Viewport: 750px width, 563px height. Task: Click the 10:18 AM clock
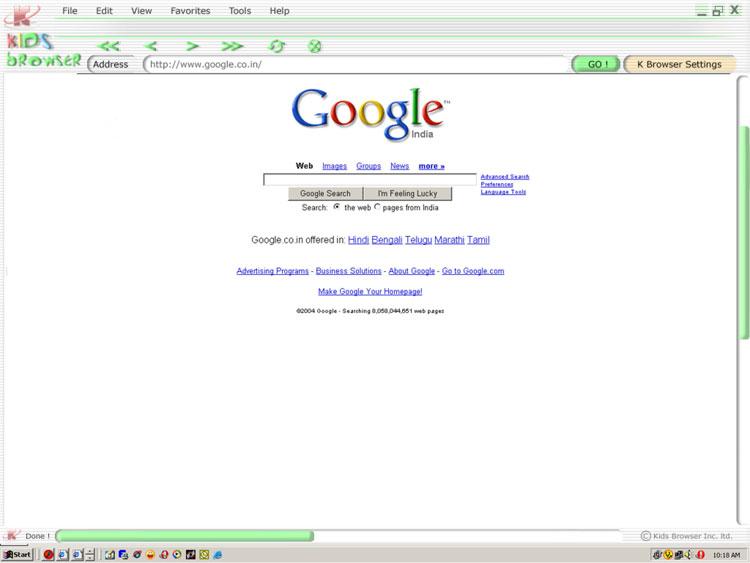726,555
